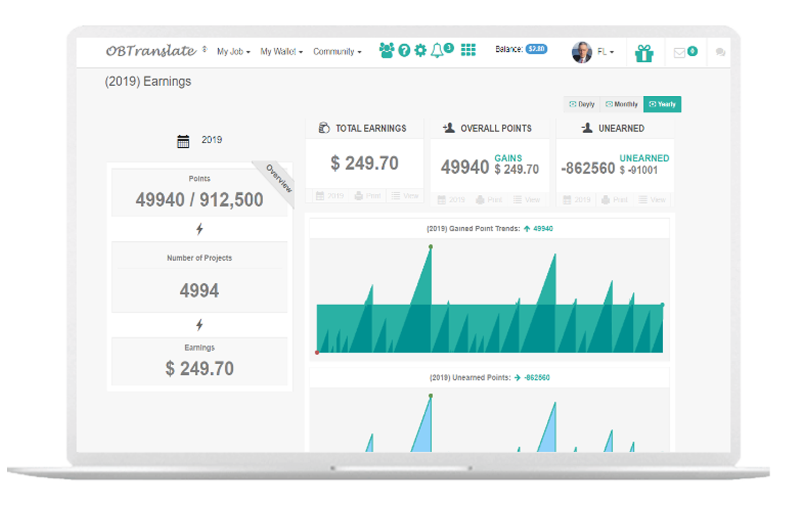Viewport: 812px width, 507px height.
Task: Click the "-862560" unearned points value
Action: click(588, 168)
